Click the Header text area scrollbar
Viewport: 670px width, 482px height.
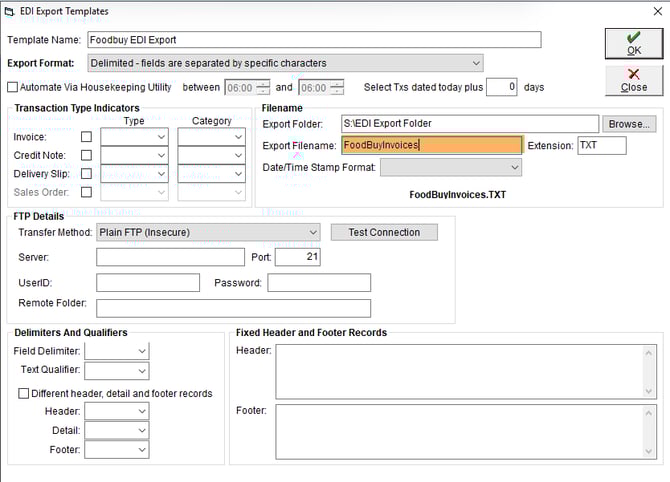tap(649, 372)
